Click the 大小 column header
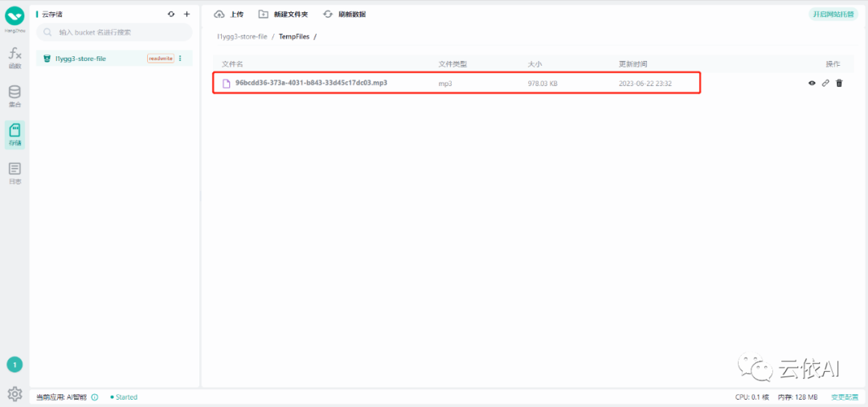This screenshot has height=407, width=868. pos(534,64)
